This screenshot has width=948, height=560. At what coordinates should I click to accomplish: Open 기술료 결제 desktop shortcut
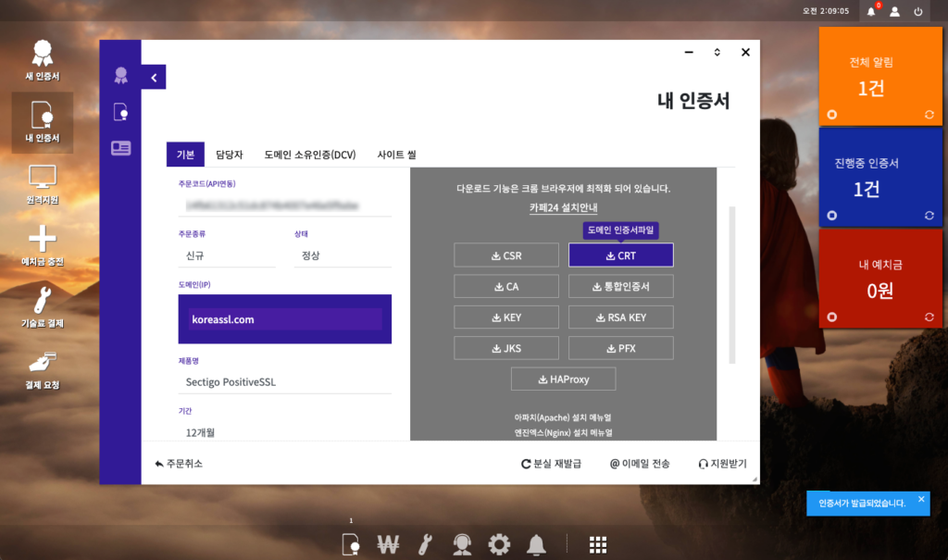pos(43,308)
